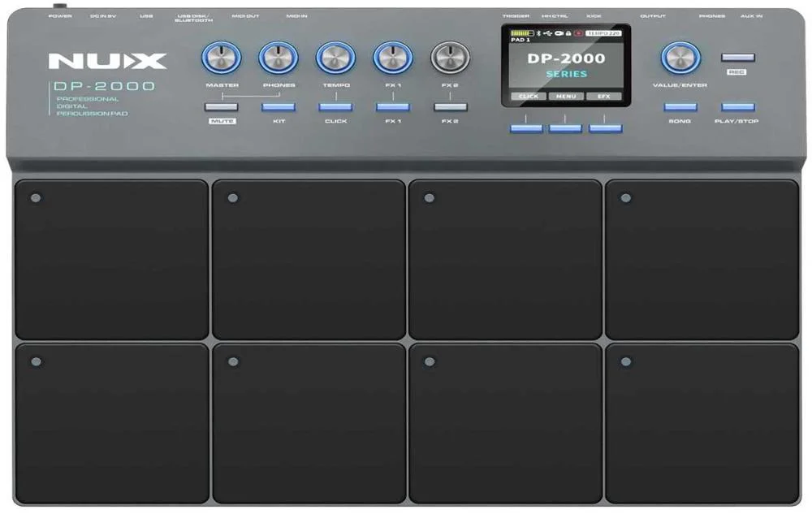Click the Bluetooth icon on the display

click(x=538, y=33)
